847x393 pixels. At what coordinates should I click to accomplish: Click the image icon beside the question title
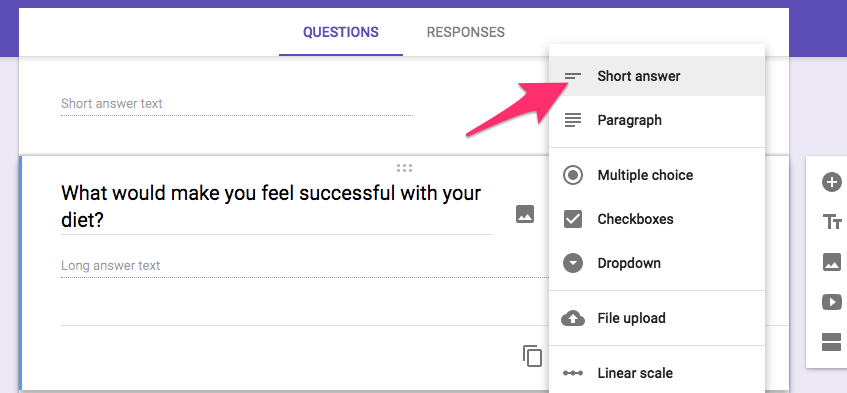click(525, 214)
